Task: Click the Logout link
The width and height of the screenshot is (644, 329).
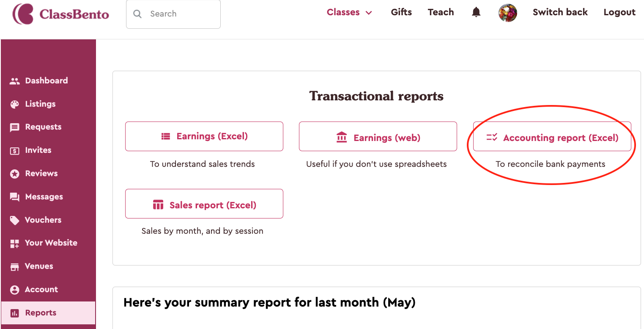Action: click(x=619, y=12)
